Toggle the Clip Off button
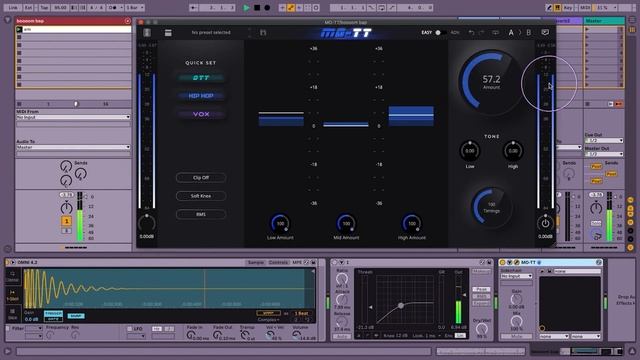 tap(201, 178)
